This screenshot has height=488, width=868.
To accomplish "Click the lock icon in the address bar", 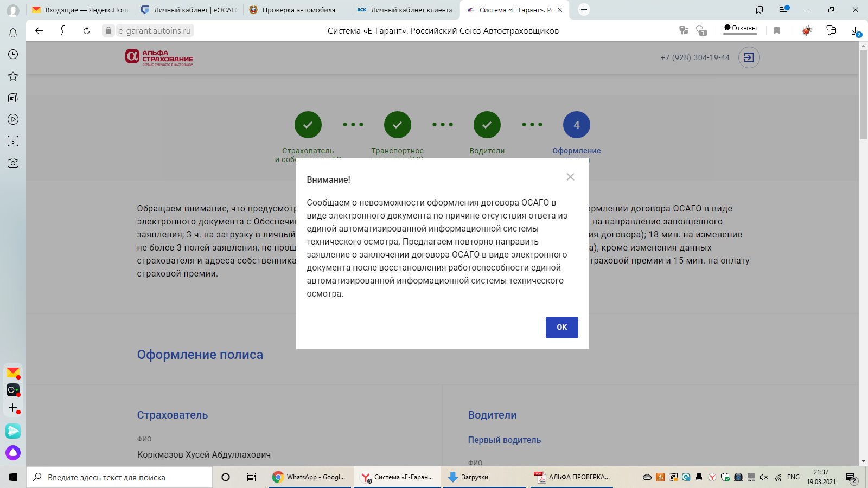I will click(108, 30).
